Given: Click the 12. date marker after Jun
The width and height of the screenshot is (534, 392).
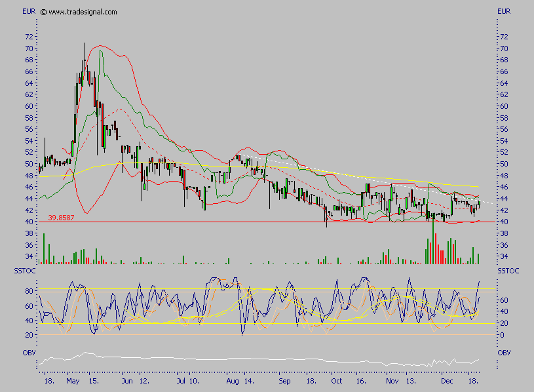Looking at the screenshot, I should pos(144,381).
